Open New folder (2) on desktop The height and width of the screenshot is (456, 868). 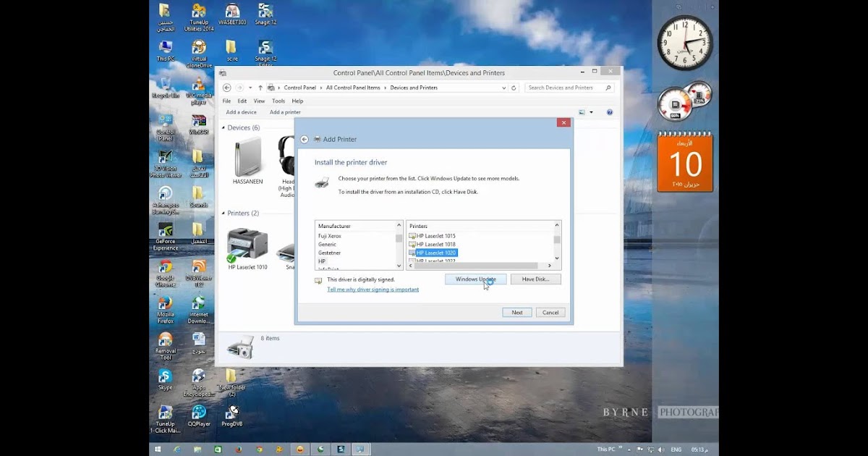pos(231,384)
